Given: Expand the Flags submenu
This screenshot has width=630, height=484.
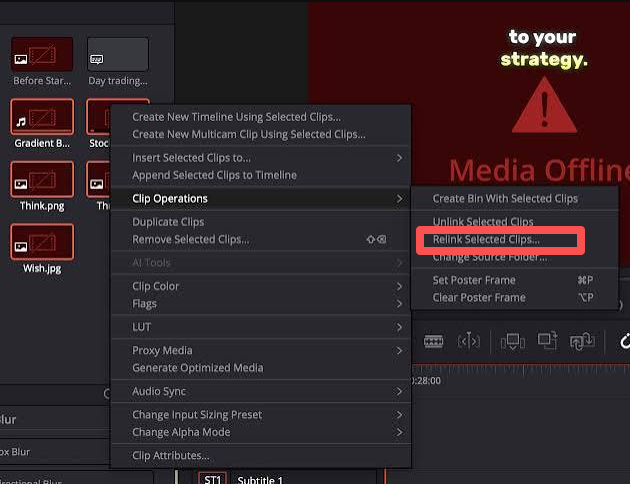Looking at the screenshot, I should (x=260, y=304).
